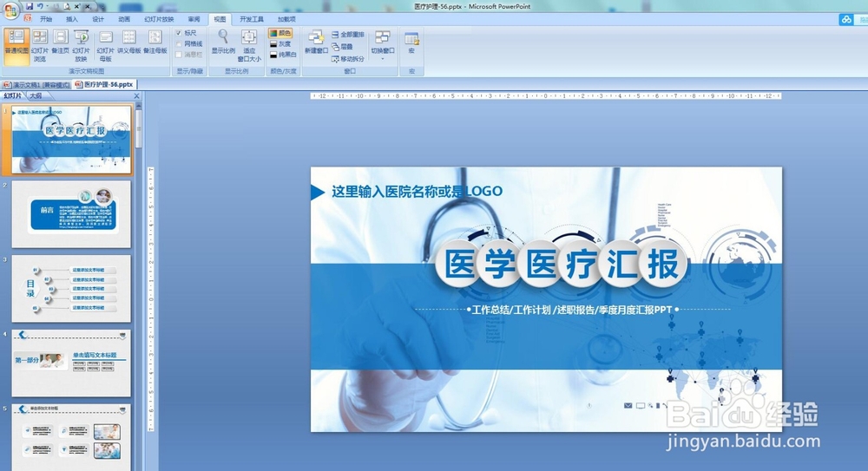This screenshot has height=471, width=868.
Task: Undo the last action
Action: tap(40, 6)
